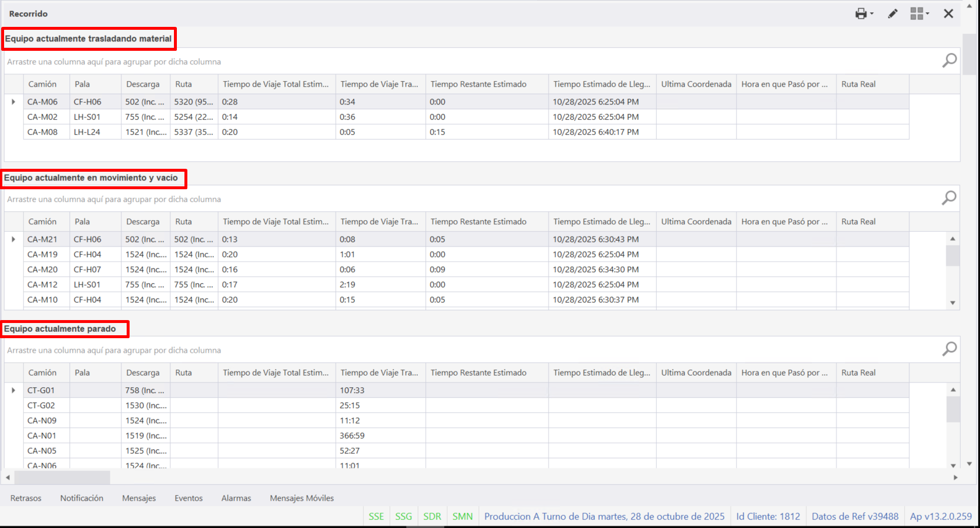Switch to the Alarmas tab
The width and height of the screenshot is (980, 528).
[x=236, y=498]
